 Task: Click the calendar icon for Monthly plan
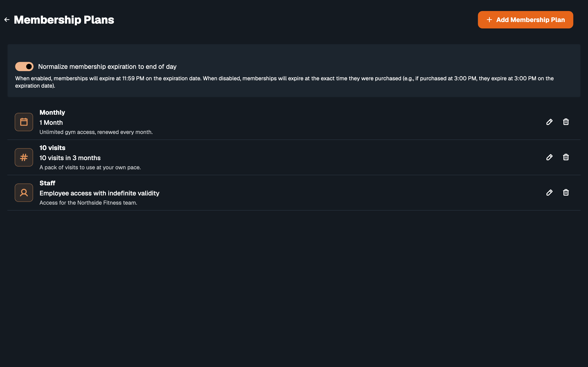click(24, 122)
